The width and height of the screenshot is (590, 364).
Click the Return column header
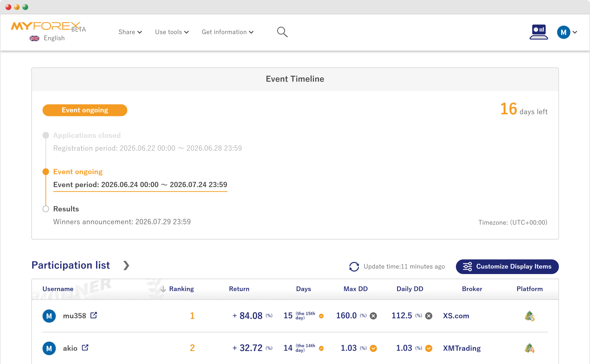click(239, 289)
